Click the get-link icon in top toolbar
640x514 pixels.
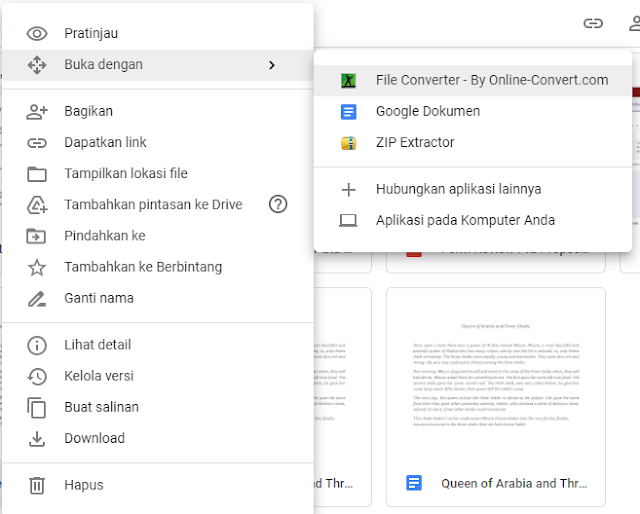(x=593, y=23)
